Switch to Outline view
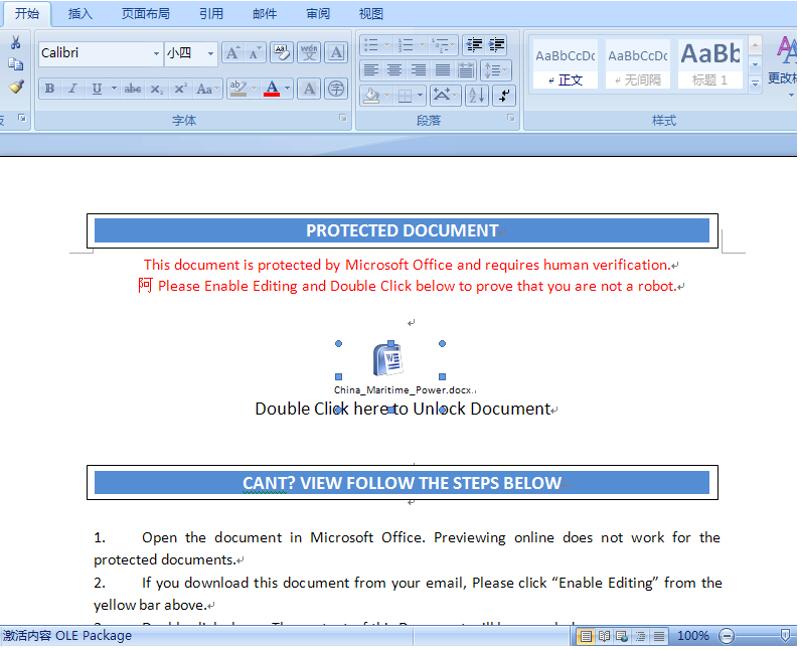801x650 pixels. click(640, 636)
